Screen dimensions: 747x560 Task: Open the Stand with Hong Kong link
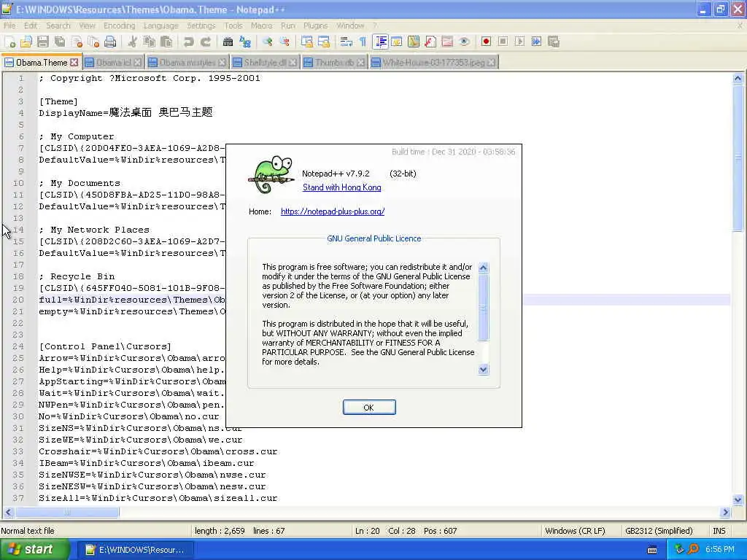tap(342, 187)
